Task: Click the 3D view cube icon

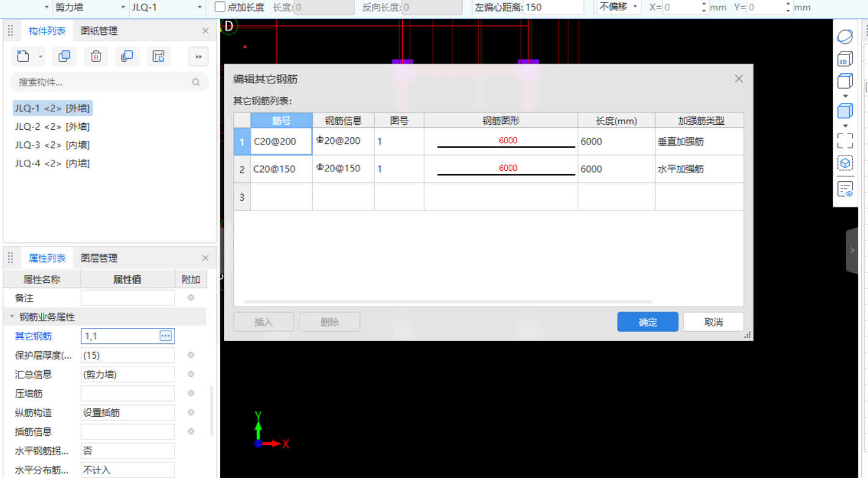Action: coord(845,59)
